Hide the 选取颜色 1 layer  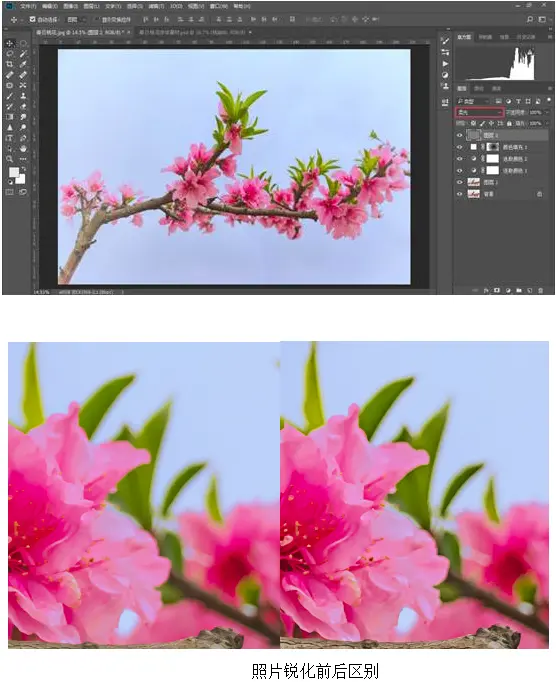tap(459, 170)
